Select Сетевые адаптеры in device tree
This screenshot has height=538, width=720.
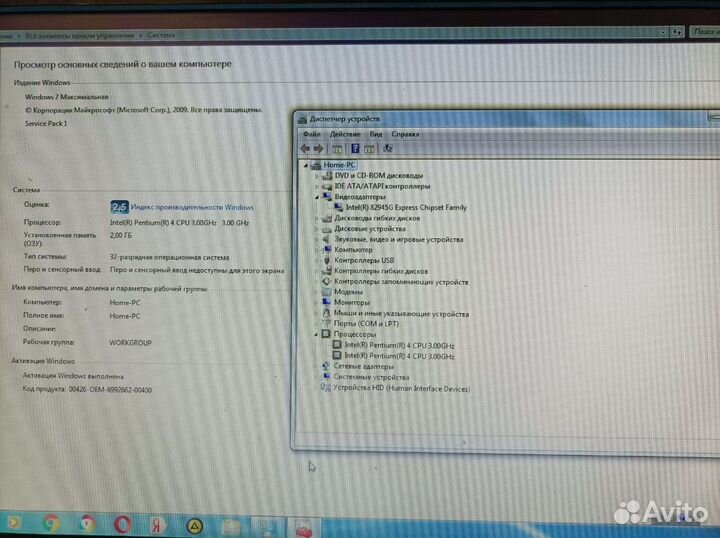(364, 367)
